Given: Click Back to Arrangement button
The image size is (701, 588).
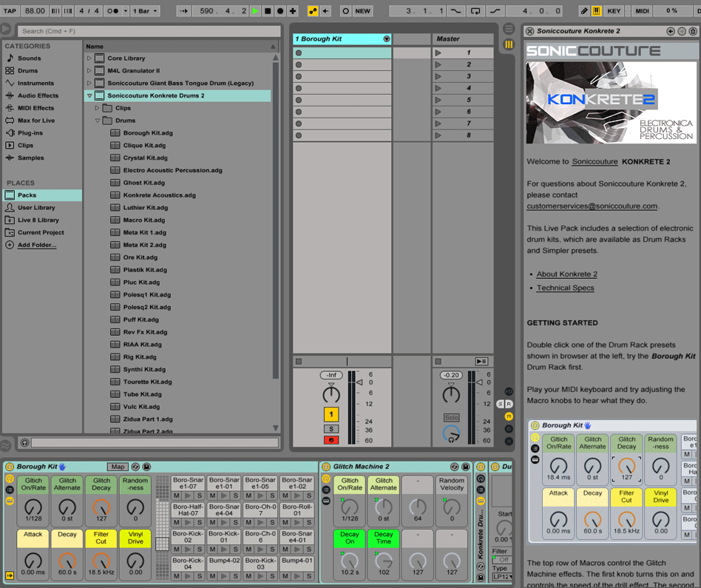Looking at the screenshot, I should pyautogui.click(x=481, y=361).
